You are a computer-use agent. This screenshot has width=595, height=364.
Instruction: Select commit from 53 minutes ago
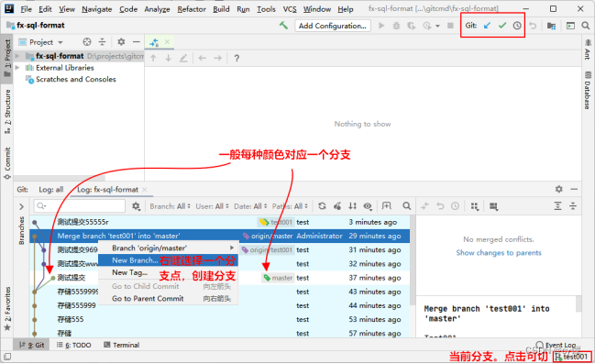220,320
